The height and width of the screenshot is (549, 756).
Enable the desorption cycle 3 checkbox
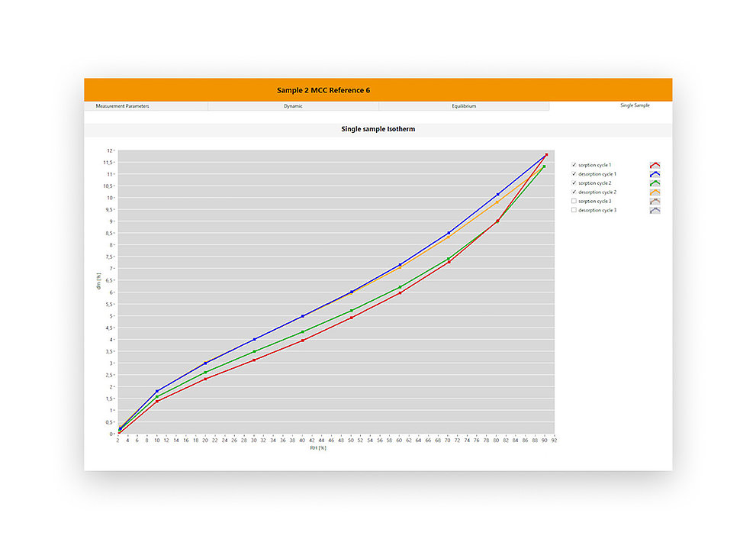pos(574,210)
